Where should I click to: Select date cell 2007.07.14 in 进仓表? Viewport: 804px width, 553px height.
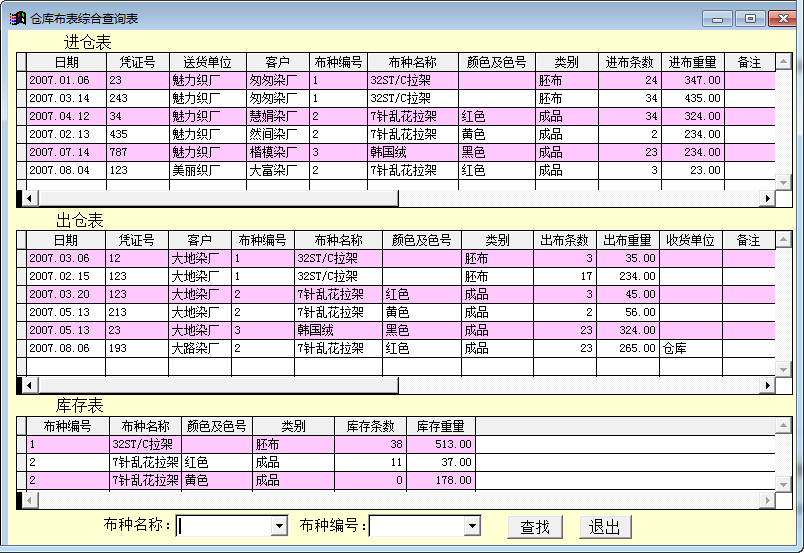(x=67, y=152)
